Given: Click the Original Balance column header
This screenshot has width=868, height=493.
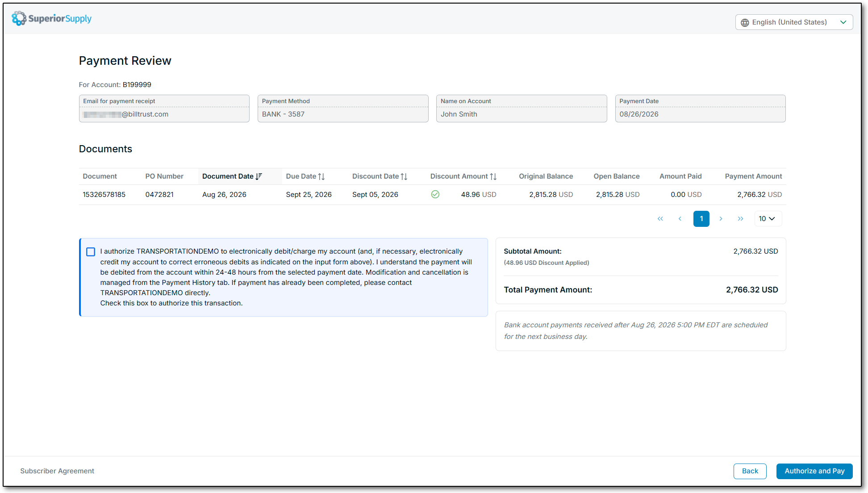Looking at the screenshot, I should click(x=546, y=176).
